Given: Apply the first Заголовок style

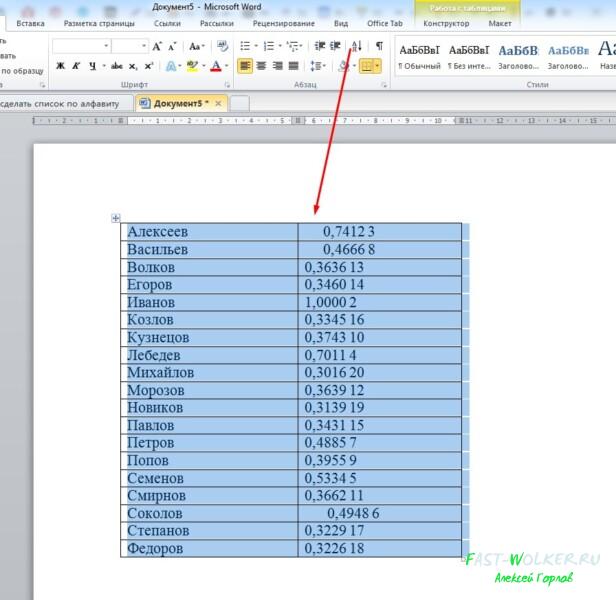Looking at the screenshot, I should point(518,57).
